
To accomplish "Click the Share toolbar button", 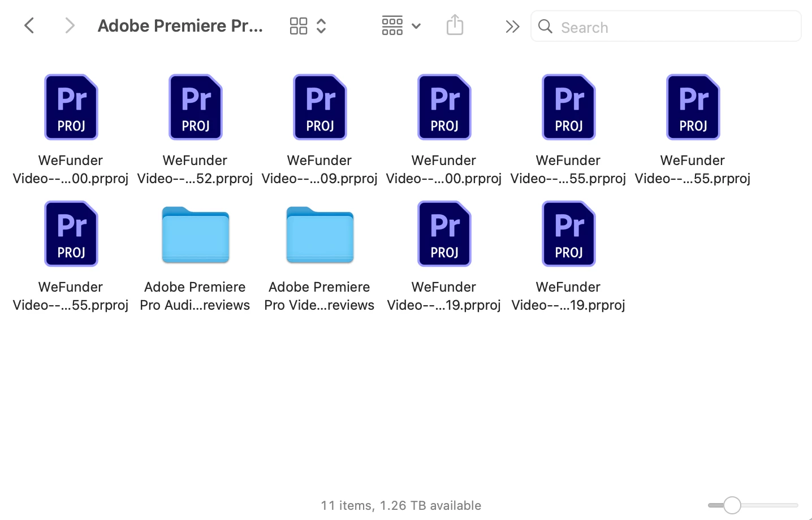I will click(x=455, y=25).
